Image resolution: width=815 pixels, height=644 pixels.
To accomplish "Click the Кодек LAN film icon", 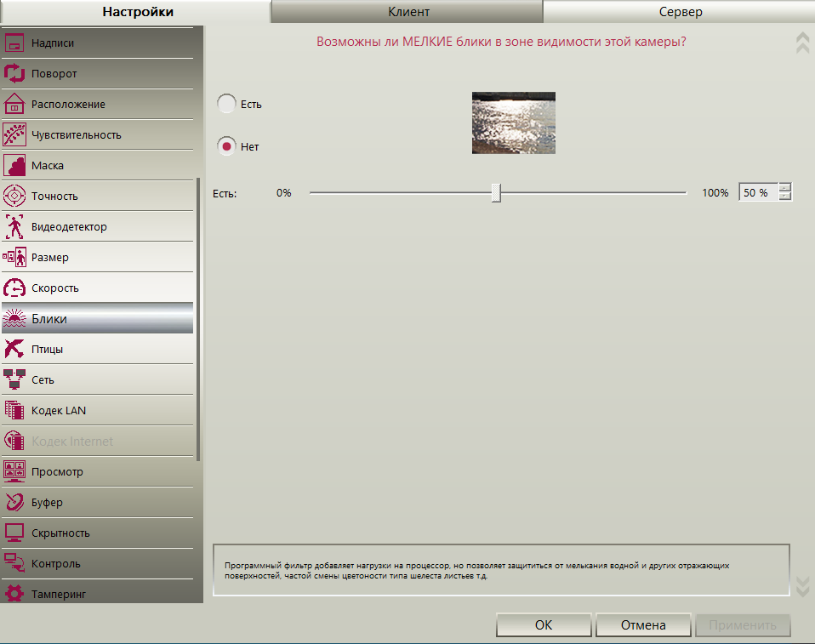I will pyautogui.click(x=14, y=411).
